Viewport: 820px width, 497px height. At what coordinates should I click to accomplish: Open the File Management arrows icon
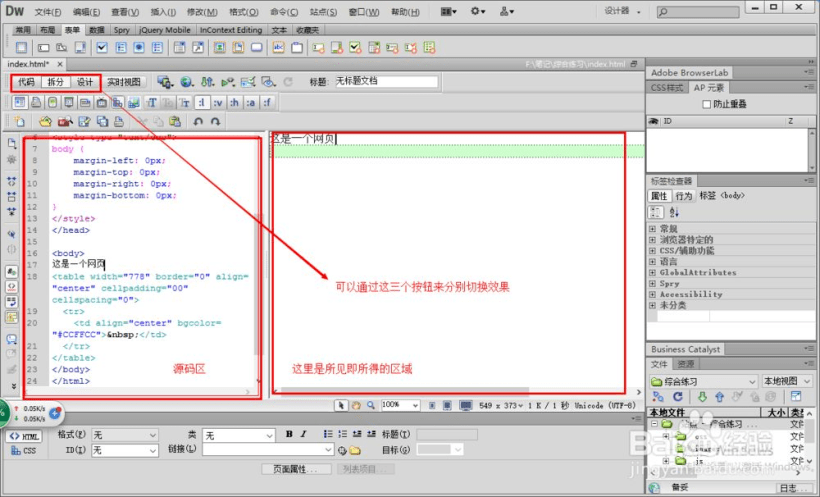(208, 82)
